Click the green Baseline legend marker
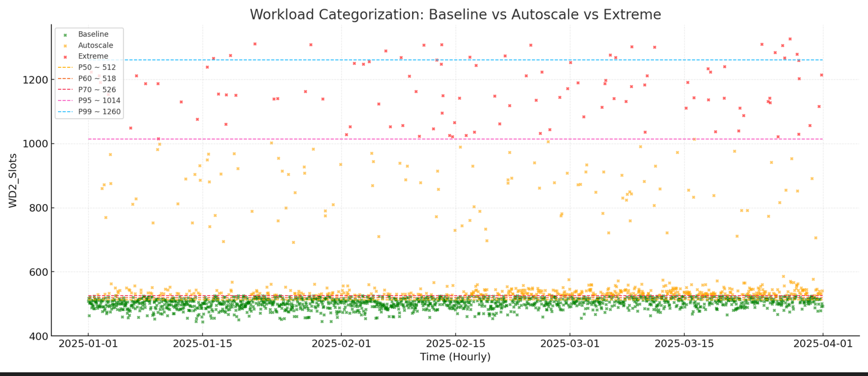 (65, 35)
